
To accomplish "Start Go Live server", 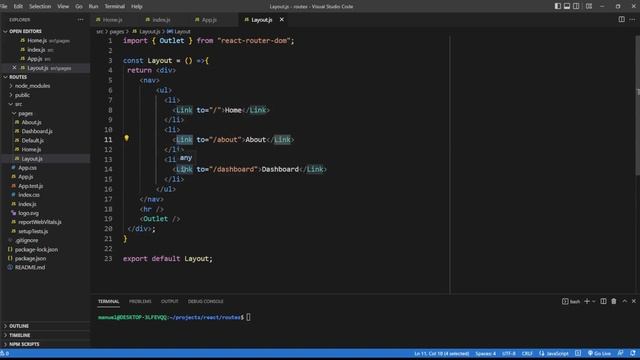I will point(600,353).
